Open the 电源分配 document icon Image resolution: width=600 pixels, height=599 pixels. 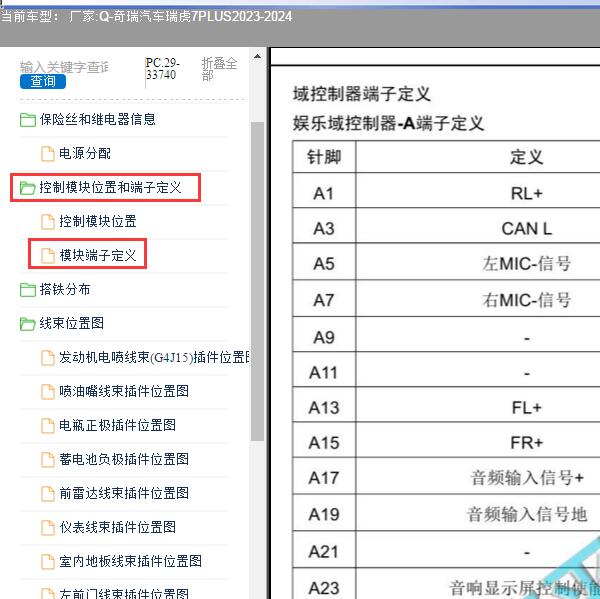tap(47, 154)
